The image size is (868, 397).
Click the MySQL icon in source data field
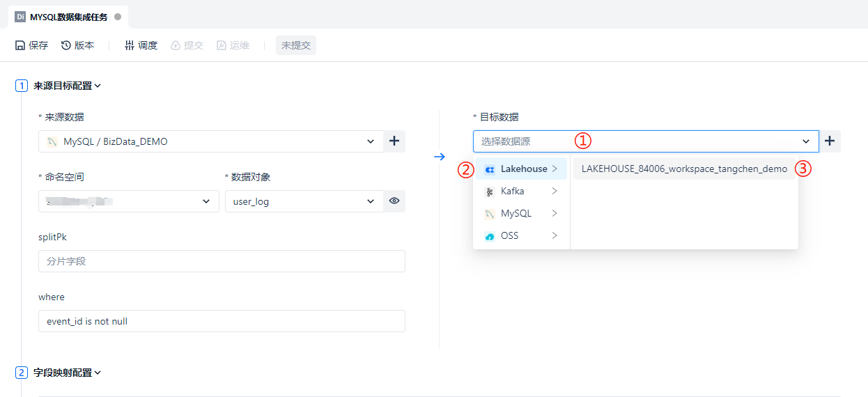pos(52,141)
